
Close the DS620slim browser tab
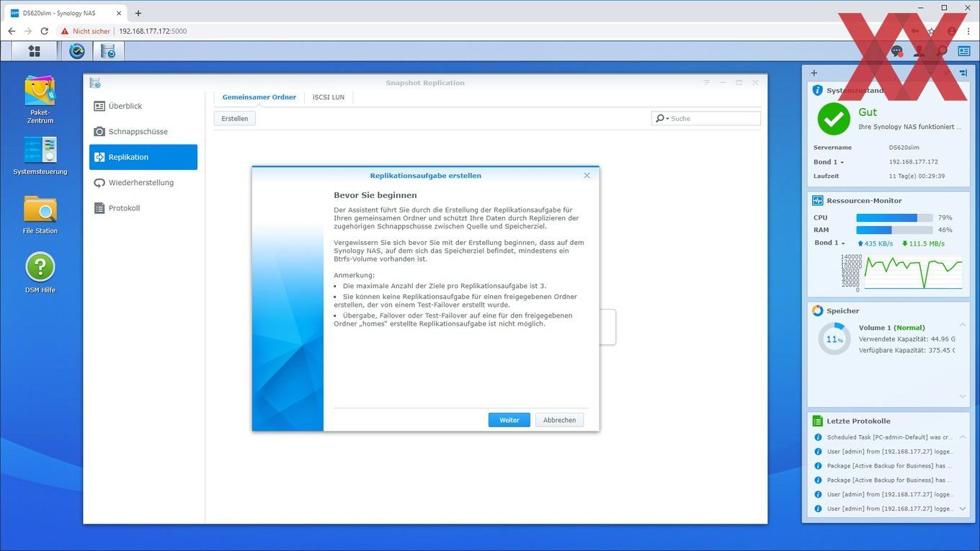pyautogui.click(x=120, y=13)
